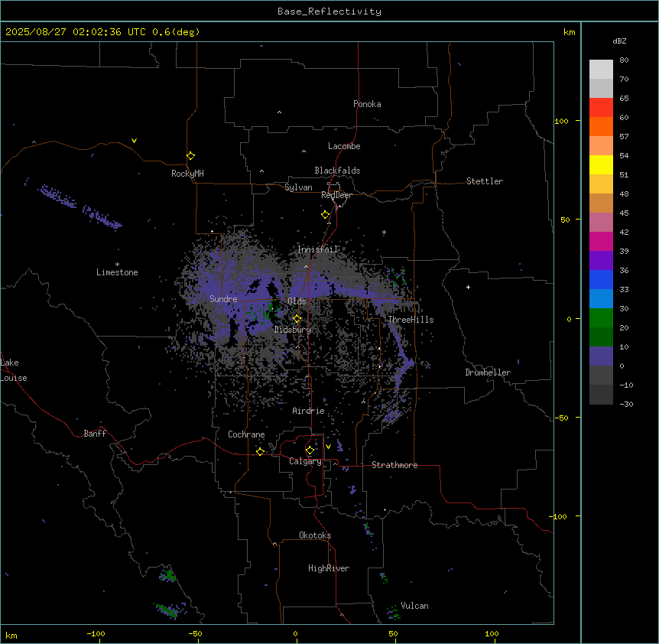This screenshot has width=659, height=644.
Task: Click the RockyMH label
Action: pyautogui.click(x=187, y=174)
